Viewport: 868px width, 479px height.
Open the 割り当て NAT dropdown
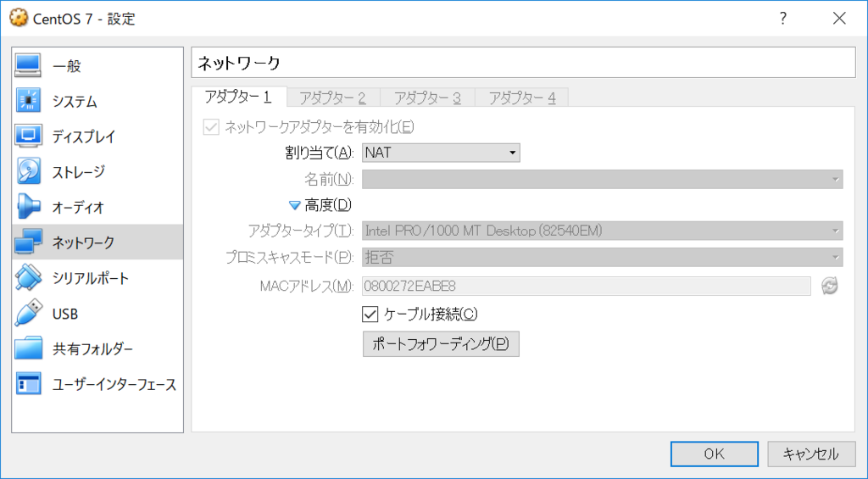pos(441,153)
